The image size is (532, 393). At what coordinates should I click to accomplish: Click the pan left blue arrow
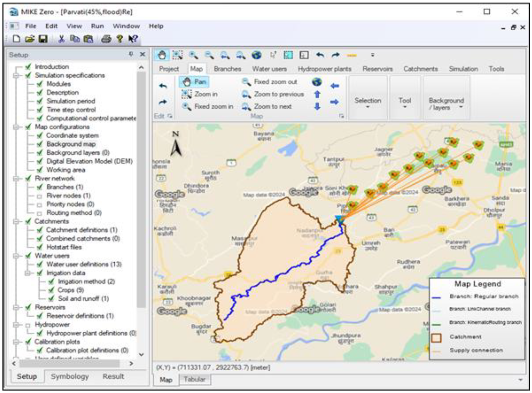[334, 86]
